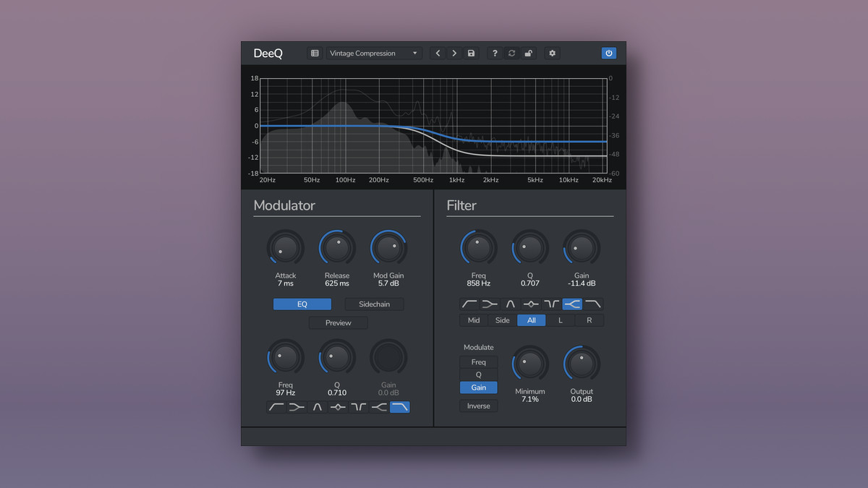The image size is (868, 488).
Task: Go to the next preset with right chevron
Action: click(454, 53)
